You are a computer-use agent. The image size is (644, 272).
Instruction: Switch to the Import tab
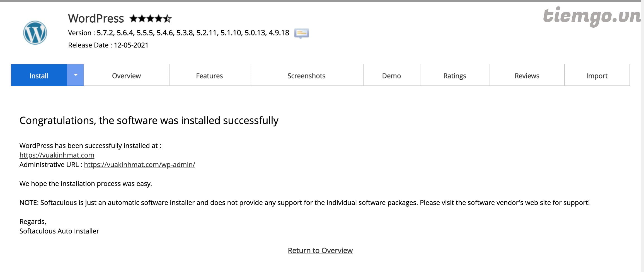click(597, 76)
